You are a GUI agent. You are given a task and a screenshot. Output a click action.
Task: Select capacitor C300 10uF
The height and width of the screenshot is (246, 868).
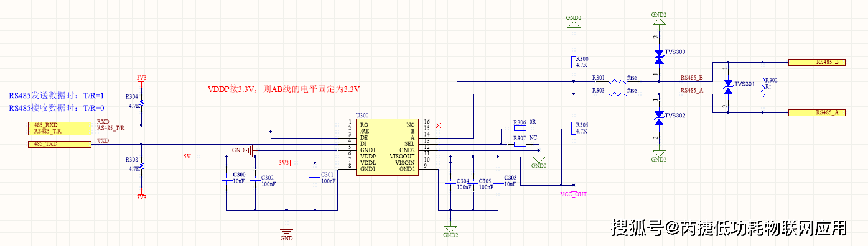click(226, 180)
